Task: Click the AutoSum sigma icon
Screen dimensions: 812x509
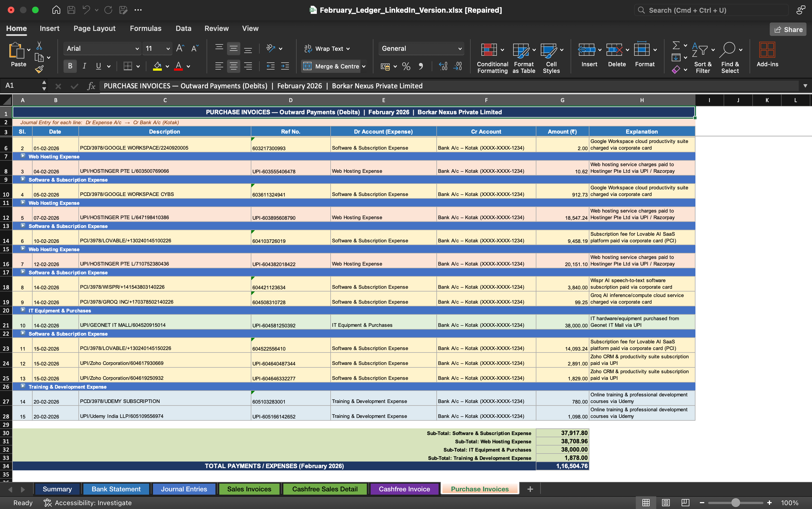Action: pyautogui.click(x=676, y=45)
